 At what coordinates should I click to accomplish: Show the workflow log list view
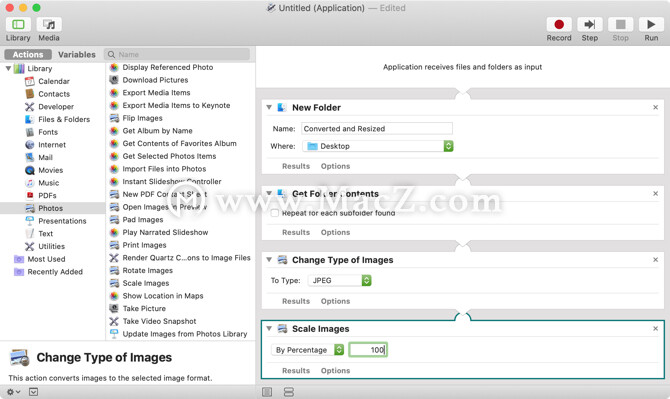[267, 392]
